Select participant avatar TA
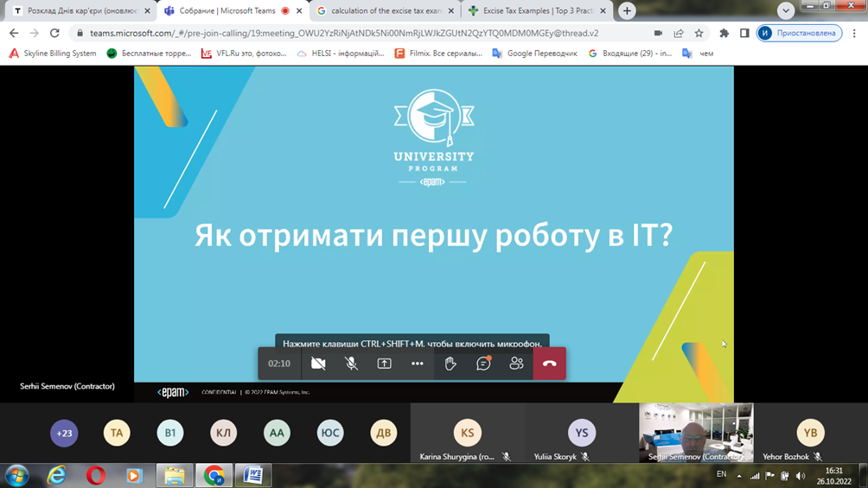 coord(117,433)
